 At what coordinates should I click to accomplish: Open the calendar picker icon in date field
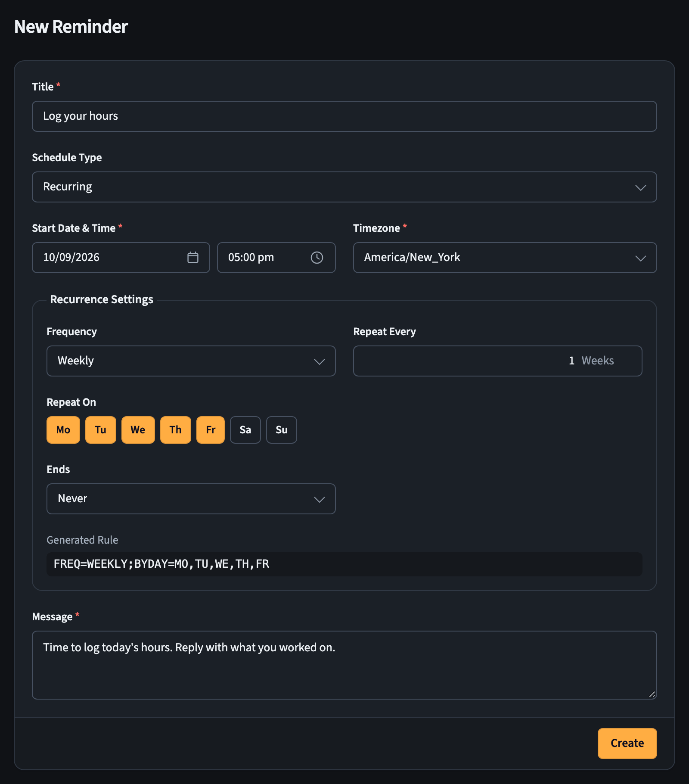[x=193, y=257]
